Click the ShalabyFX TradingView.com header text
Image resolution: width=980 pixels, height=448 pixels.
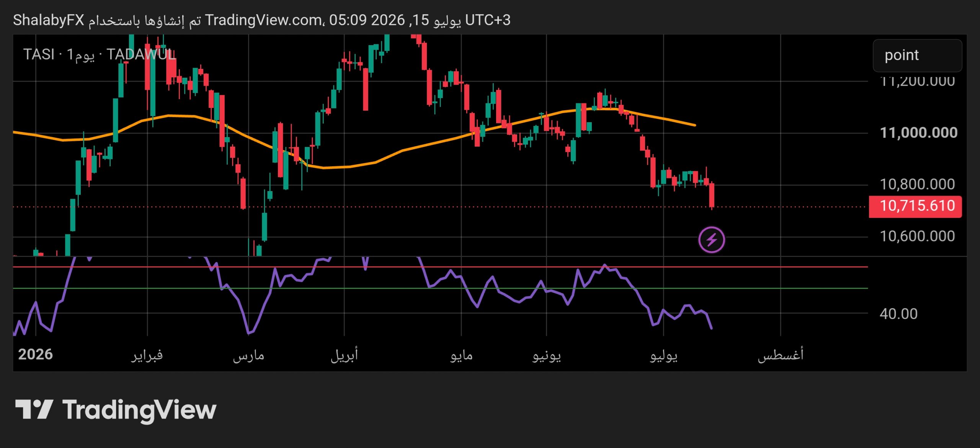point(262,20)
